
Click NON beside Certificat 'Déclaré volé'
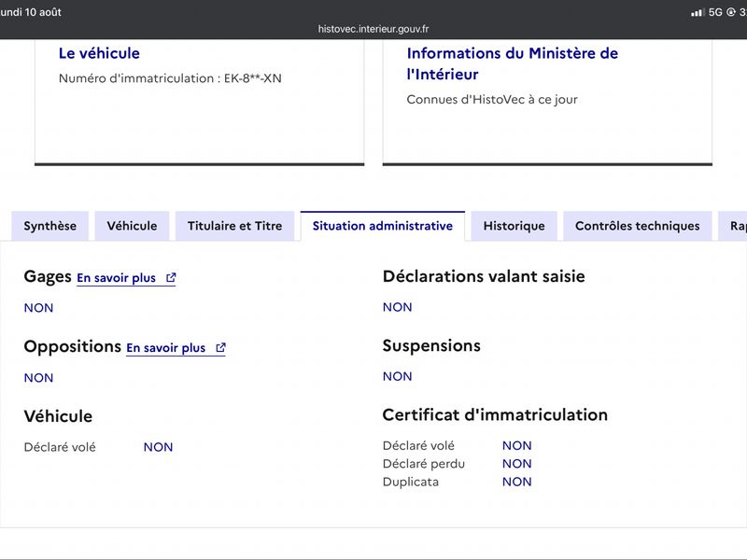tap(517, 446)
